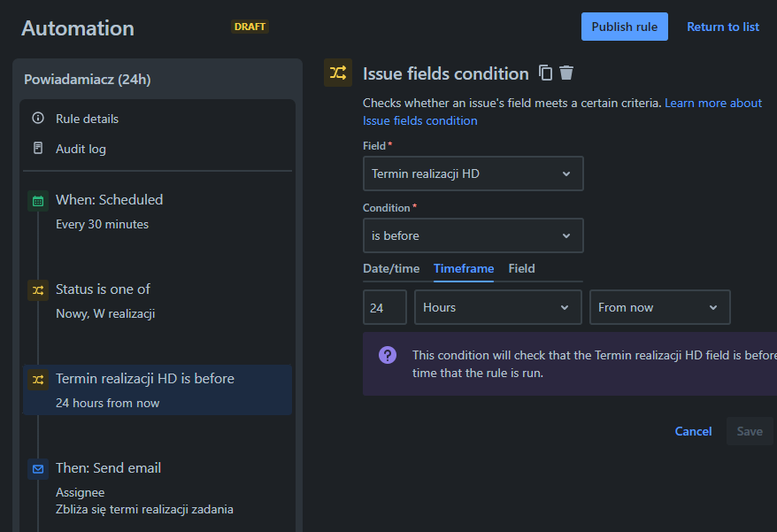Click the Status condition icon in sidebar
The height and width of the screenshot is (532, 777).
(x=38, y=289)
